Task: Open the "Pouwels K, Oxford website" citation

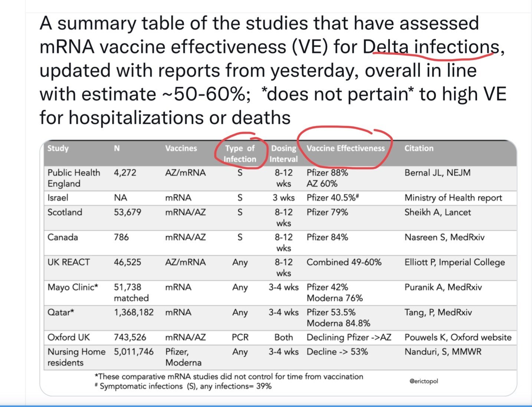Action: [x=457, y=337]
